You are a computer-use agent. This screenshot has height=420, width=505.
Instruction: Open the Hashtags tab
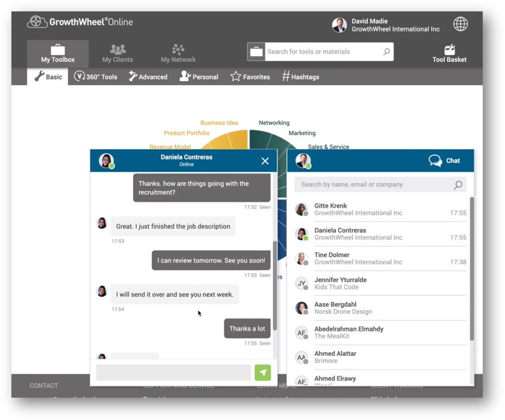tap(300, 77)
